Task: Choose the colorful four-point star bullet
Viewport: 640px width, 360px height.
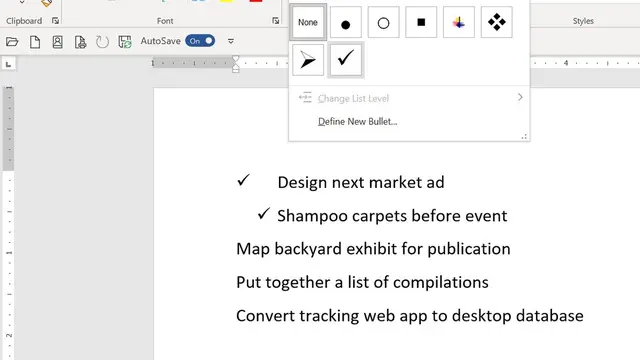Action: (x=459, y=22)
